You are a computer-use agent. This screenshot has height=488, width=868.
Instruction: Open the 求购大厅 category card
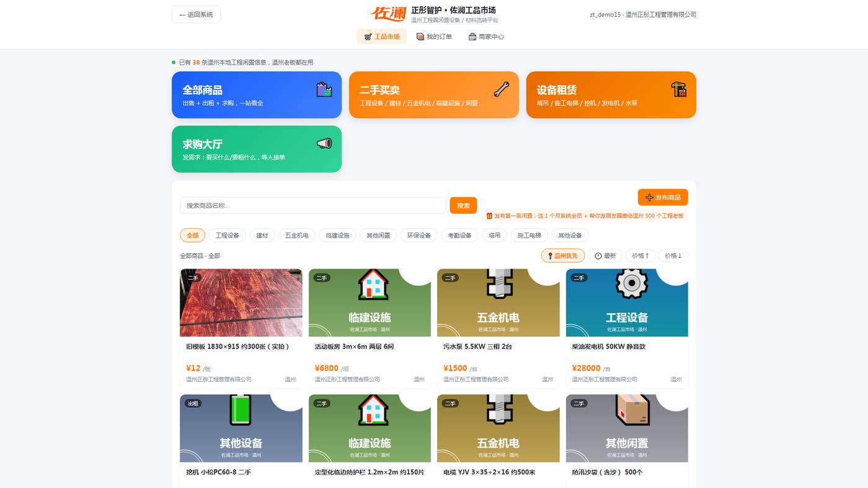257,149
